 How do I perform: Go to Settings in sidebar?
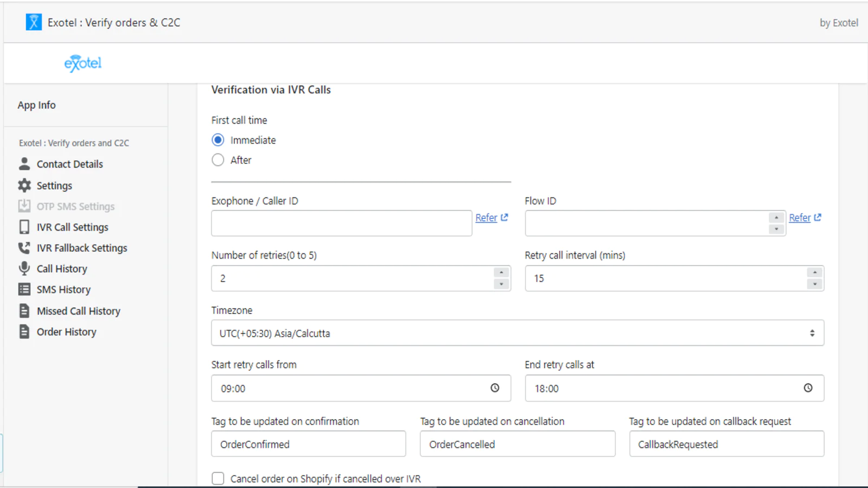pos(54,185)
